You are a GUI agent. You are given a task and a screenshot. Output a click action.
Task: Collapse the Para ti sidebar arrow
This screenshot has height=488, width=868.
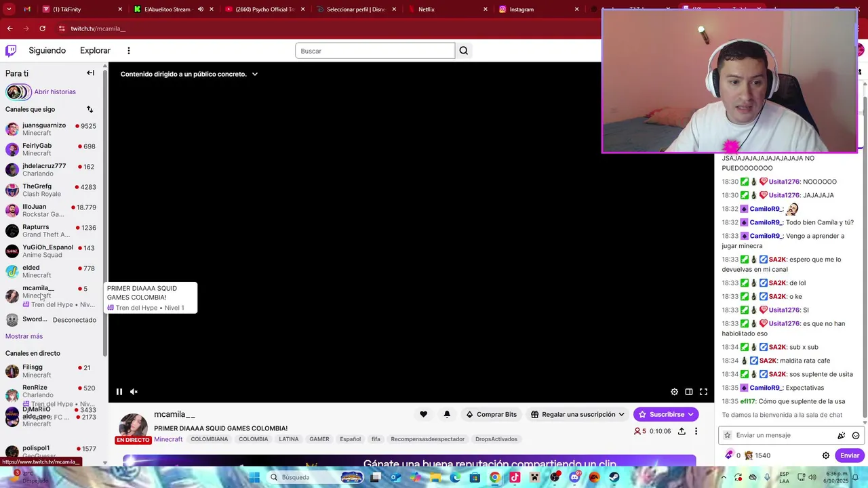coord(90,73)
